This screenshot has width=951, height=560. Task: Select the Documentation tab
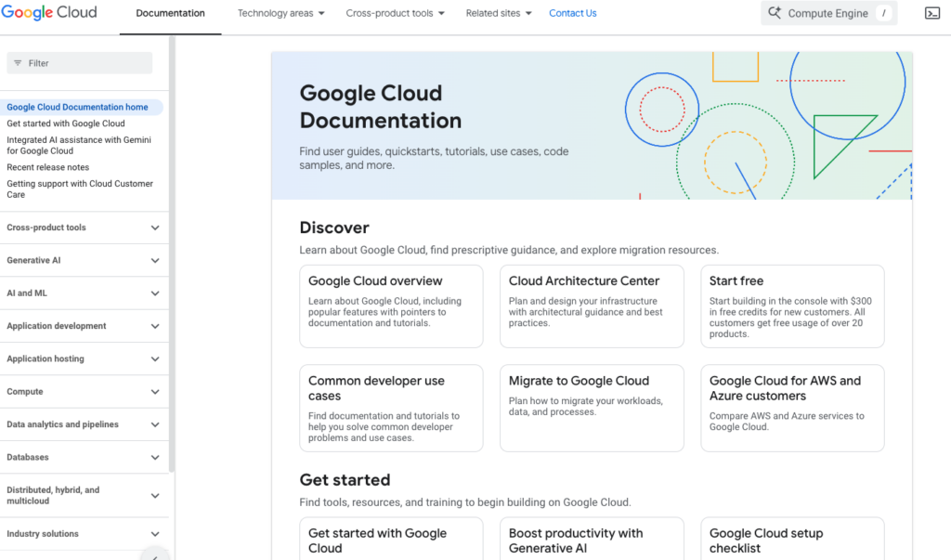point(171,13)
